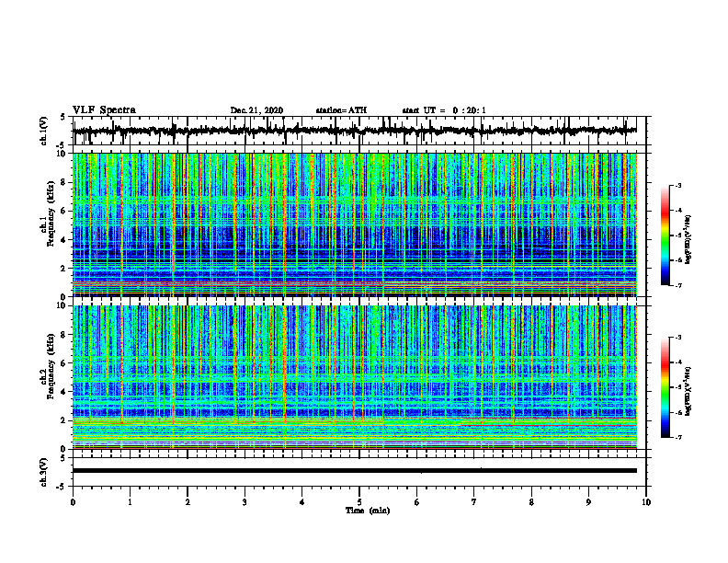Click the '-3' label on ch.1 color bar
728x563 pixels.
tap(677, 186)
